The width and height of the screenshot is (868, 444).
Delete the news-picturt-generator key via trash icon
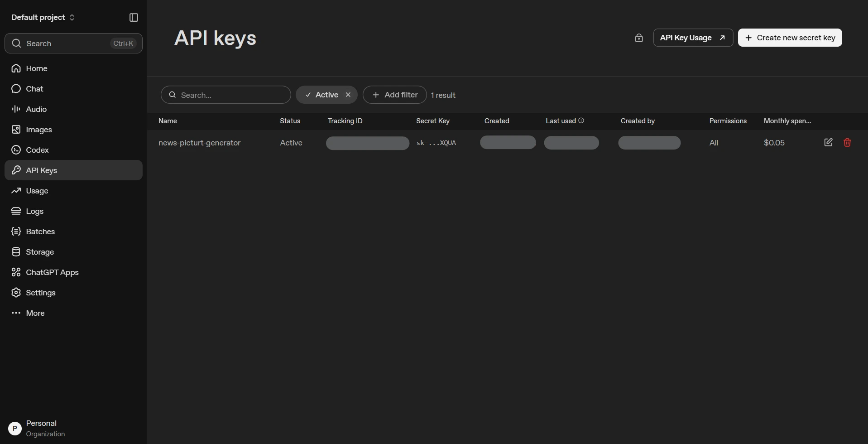click(x=847, y=142)
